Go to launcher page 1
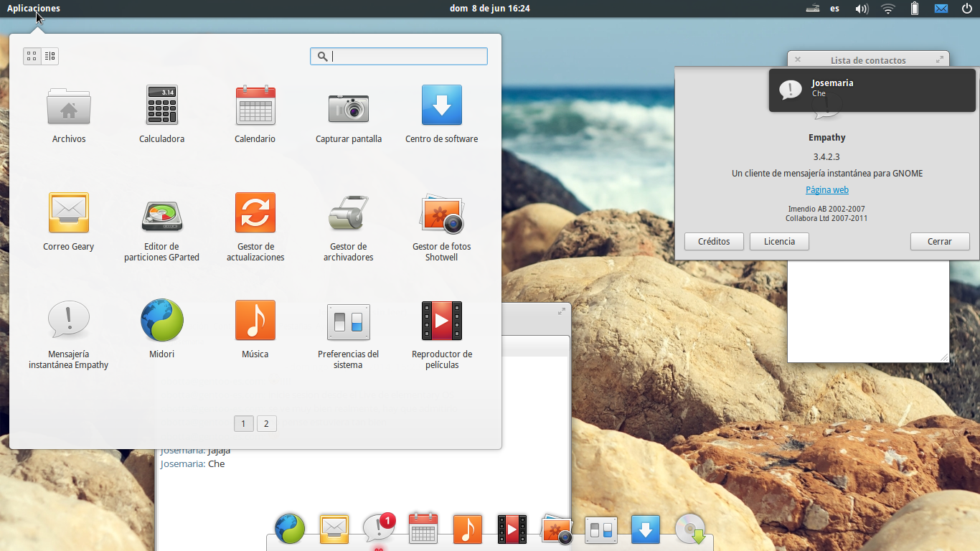 (x=243, y=424)
